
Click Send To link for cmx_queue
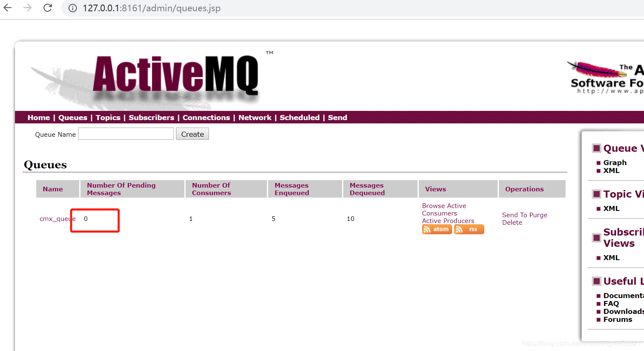coord(515,215)
